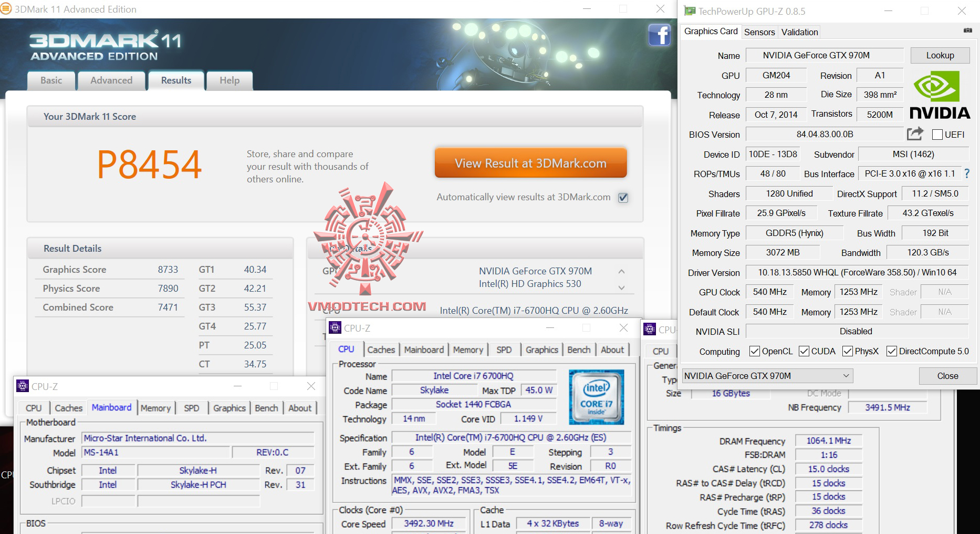Toggle the CUDA checkbox
This screenshot has width=980, height=534.
pyautogui.click(x=804, y=351)
